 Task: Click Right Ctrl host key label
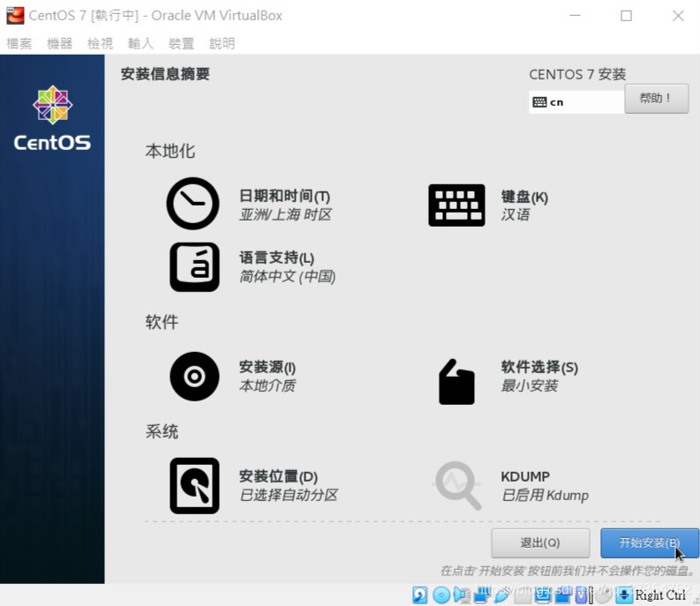pos(660,595)
